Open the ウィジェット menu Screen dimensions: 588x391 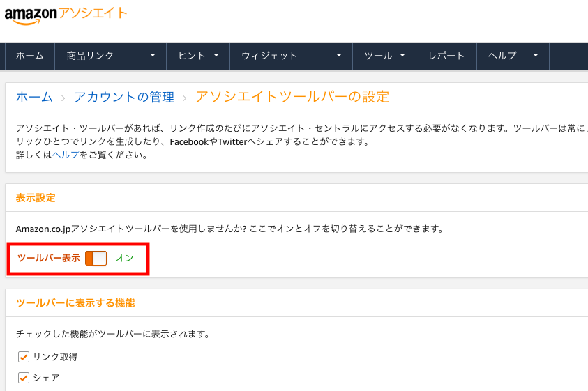[269, 56]
